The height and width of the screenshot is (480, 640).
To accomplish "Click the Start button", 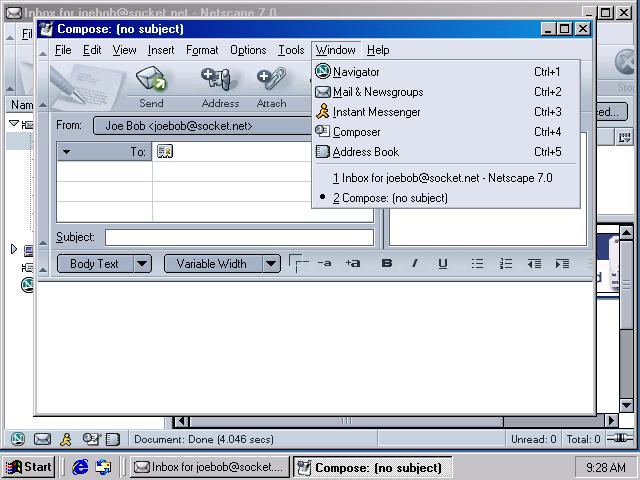I will click(x=29, y=467).
